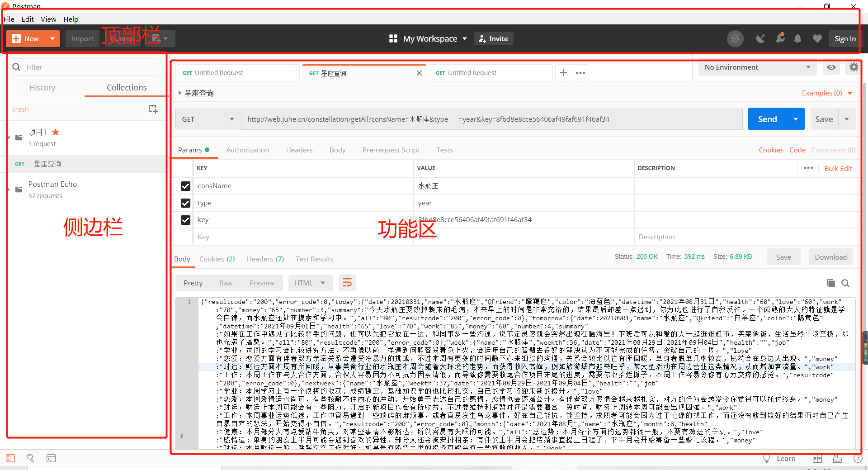868x470 pixels.
Task: Click the request Save button
Action: 824,119
